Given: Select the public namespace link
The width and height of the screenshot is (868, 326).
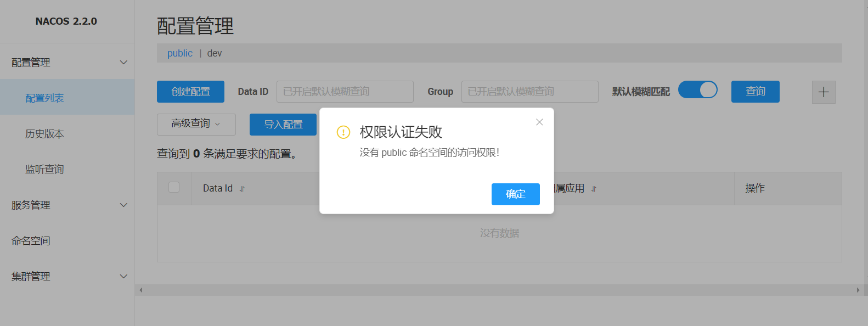Looking at the screenshot, I should pyautogui.click(x=180, y=53).
